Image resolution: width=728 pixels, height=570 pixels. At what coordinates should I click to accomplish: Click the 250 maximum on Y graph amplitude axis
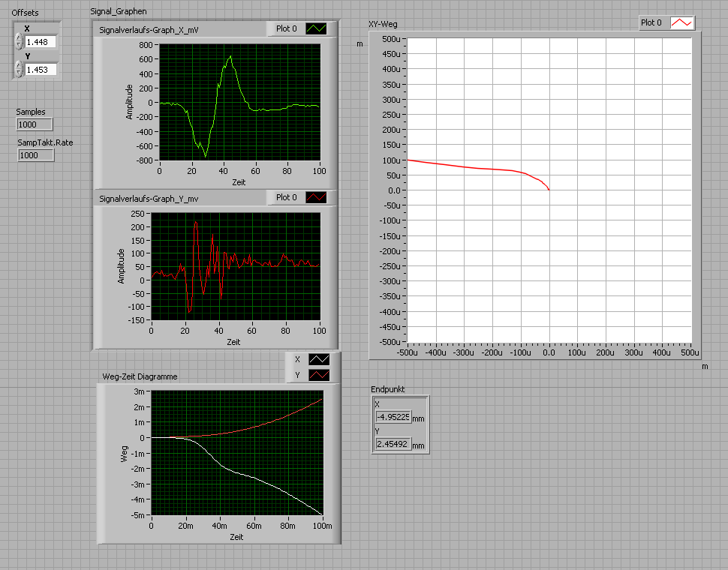tap(138, 214)
